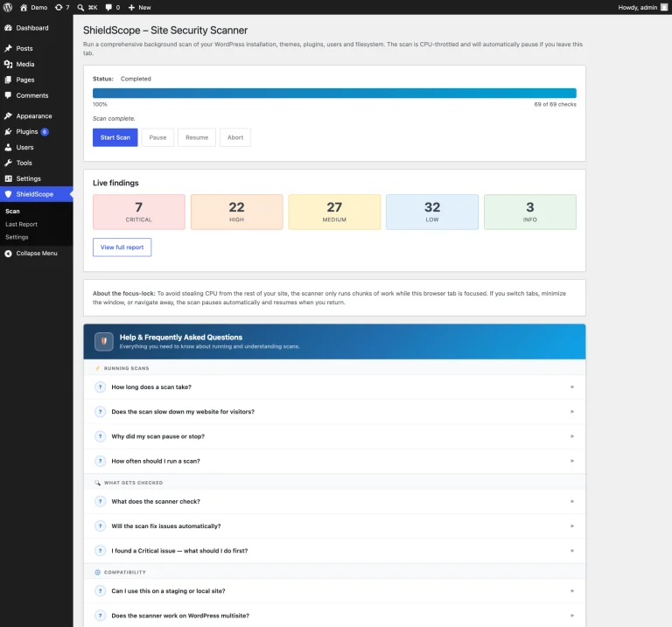
Task: Click the Tools wrench icon
Action: [x=8, y=163]
